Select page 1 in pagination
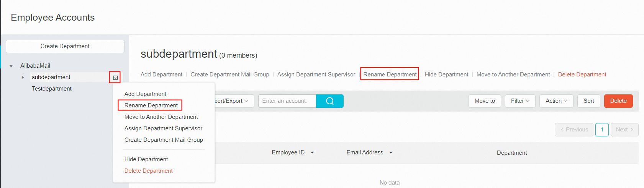This screenshot has width=644, height=188. (x=602, y=130)
